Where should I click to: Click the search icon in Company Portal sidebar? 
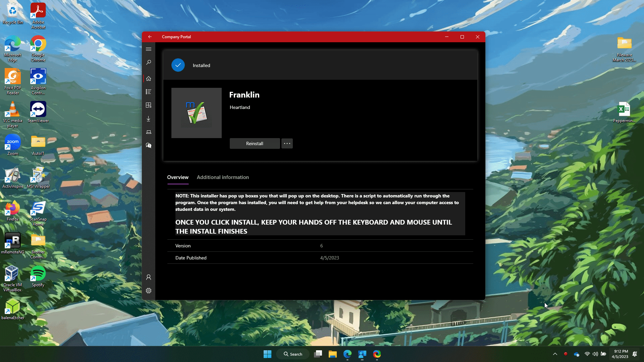pos(149,62)
